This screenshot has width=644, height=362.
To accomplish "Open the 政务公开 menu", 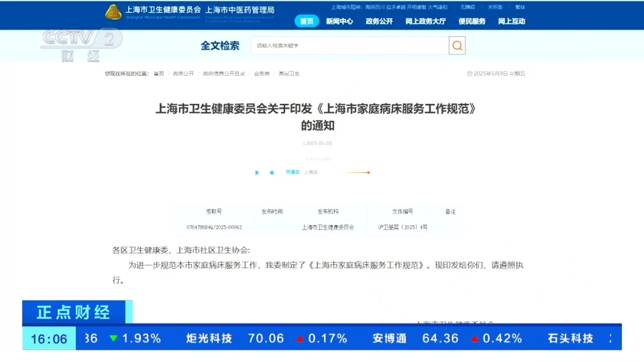I will pyautogui.click(x=379, y=21).
